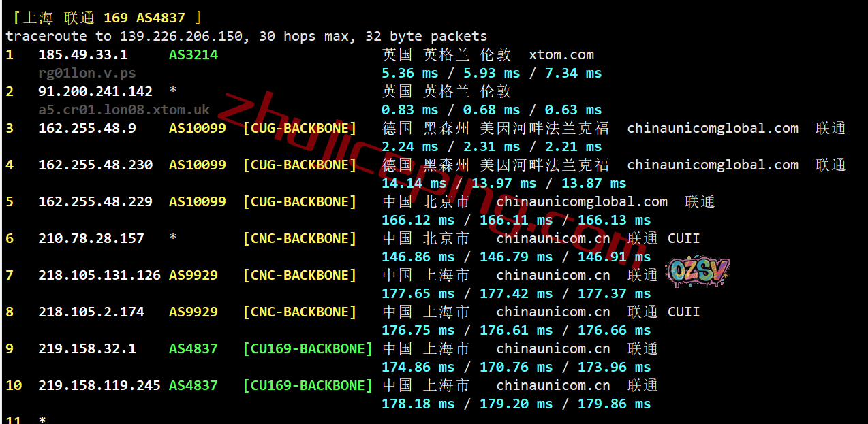Image resolution: width=868 pixels, height=424 pixels.
Task: Click the rg01lon.v.ps hostname
Action: pos(87,73)
